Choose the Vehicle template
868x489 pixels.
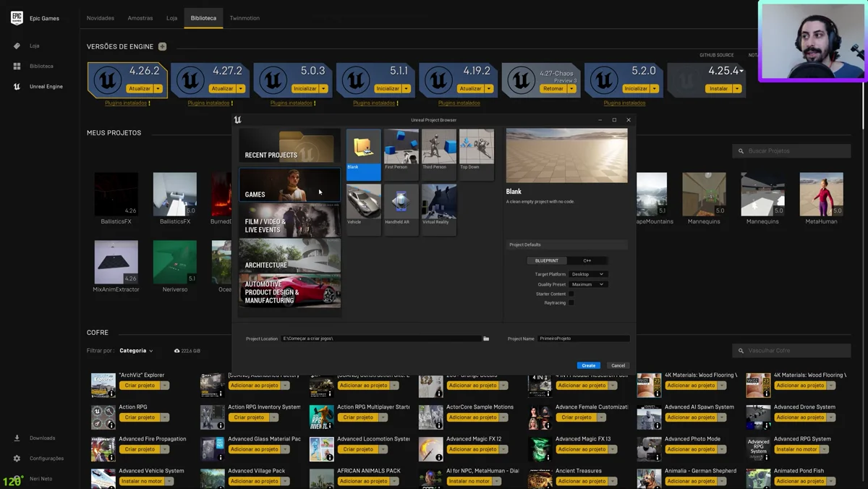(x=363, y=209)
